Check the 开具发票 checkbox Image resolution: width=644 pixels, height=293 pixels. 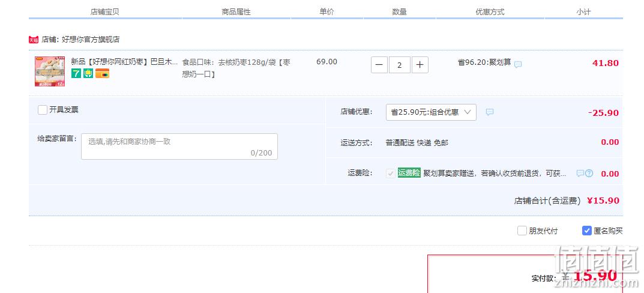coord(42,110)
